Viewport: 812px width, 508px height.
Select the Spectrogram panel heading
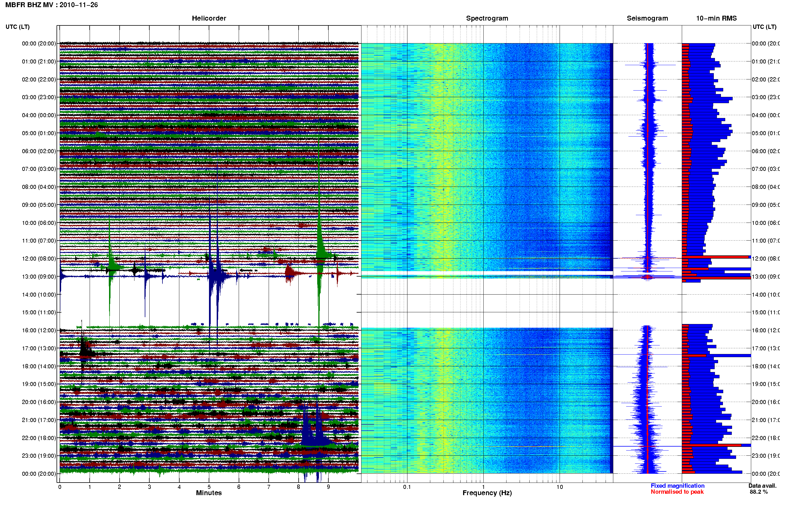click(x=487, y=18)
